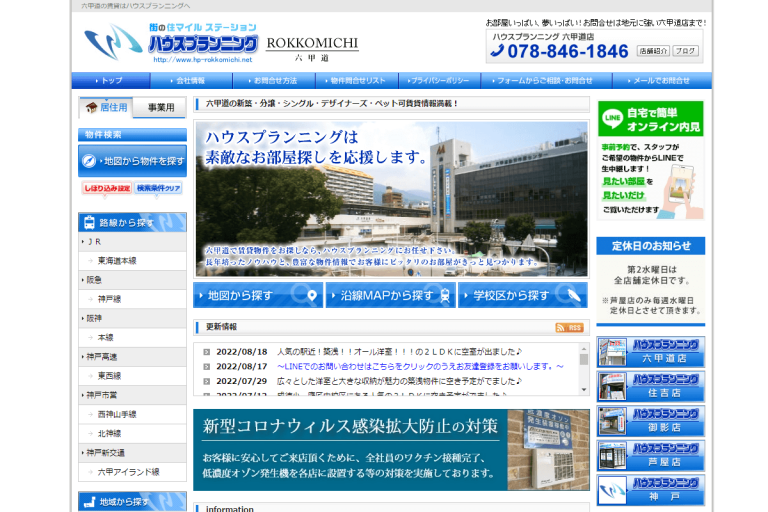Open 学校区から探す search banner

(523, 295)
